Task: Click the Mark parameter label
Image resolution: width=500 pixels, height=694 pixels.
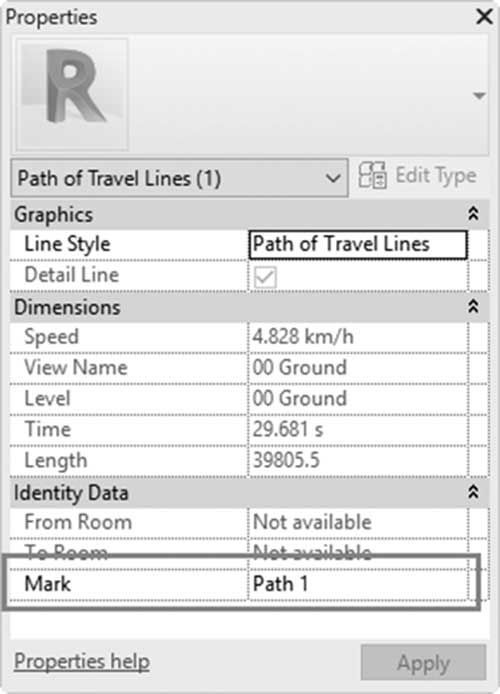Action: tap(47, 584)
